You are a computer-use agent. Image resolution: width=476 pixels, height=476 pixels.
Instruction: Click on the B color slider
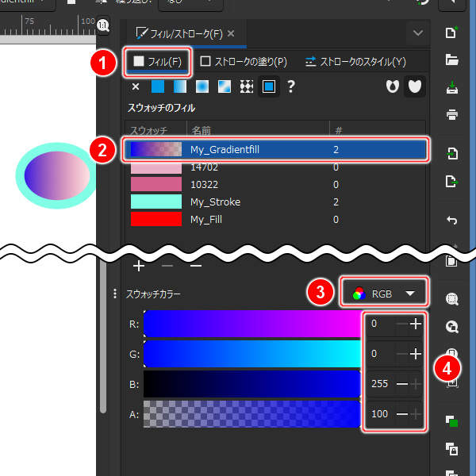click(252, 384)
